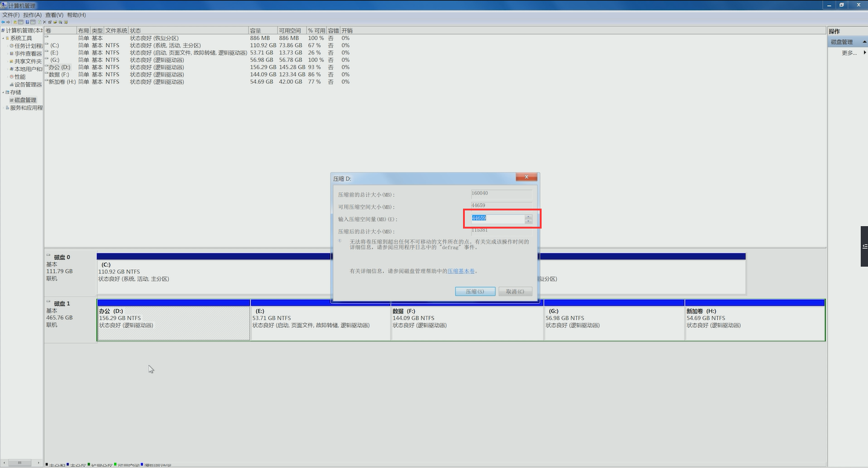Image resolution: width=868 pixels, height=468 pixels.
Task: Expand the 事件查看器 node arrow
Action: 7,53
